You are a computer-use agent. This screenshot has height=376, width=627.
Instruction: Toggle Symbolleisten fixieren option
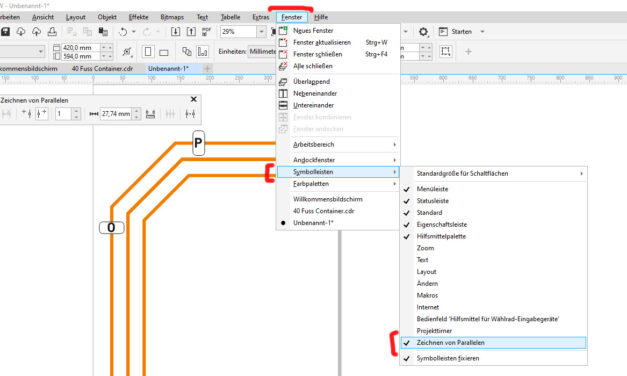494,358
